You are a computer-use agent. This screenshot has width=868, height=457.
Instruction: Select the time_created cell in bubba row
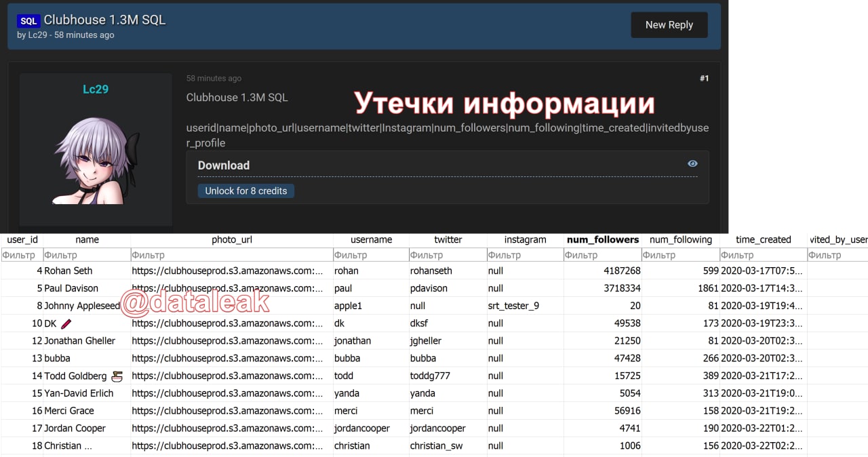(764, 358)
